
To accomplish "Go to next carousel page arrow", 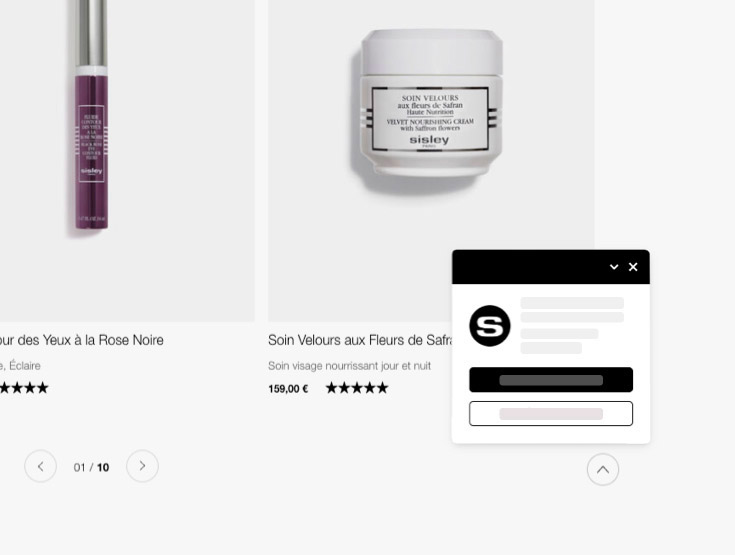I will 142,466.
